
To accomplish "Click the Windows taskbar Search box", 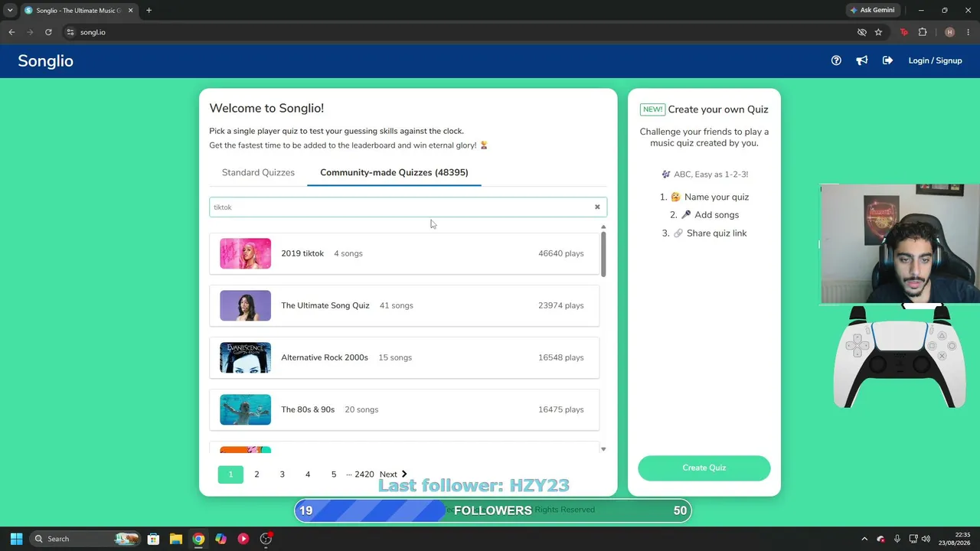I will point(84,539).
